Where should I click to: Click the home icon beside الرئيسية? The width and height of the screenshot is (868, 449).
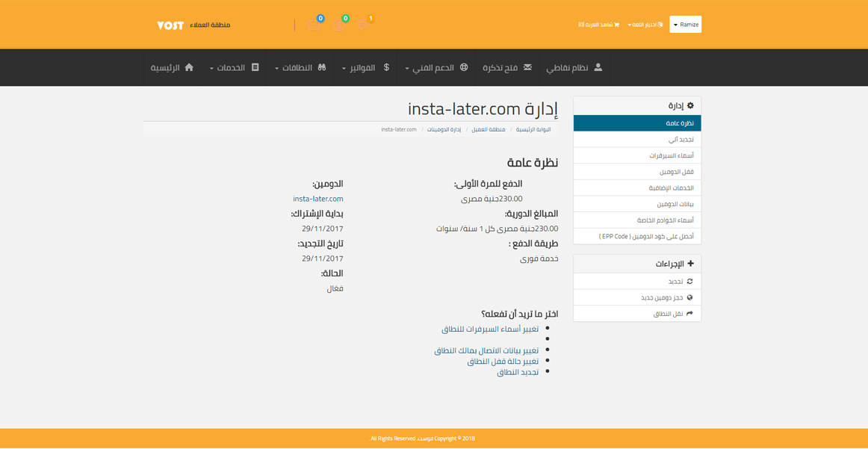189,67
